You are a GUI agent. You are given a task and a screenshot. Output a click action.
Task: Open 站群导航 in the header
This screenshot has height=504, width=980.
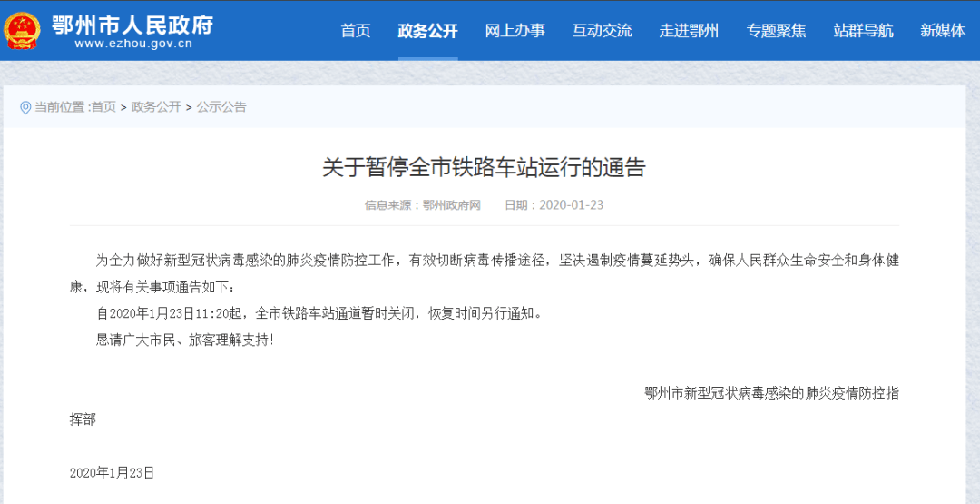[863, 31]
